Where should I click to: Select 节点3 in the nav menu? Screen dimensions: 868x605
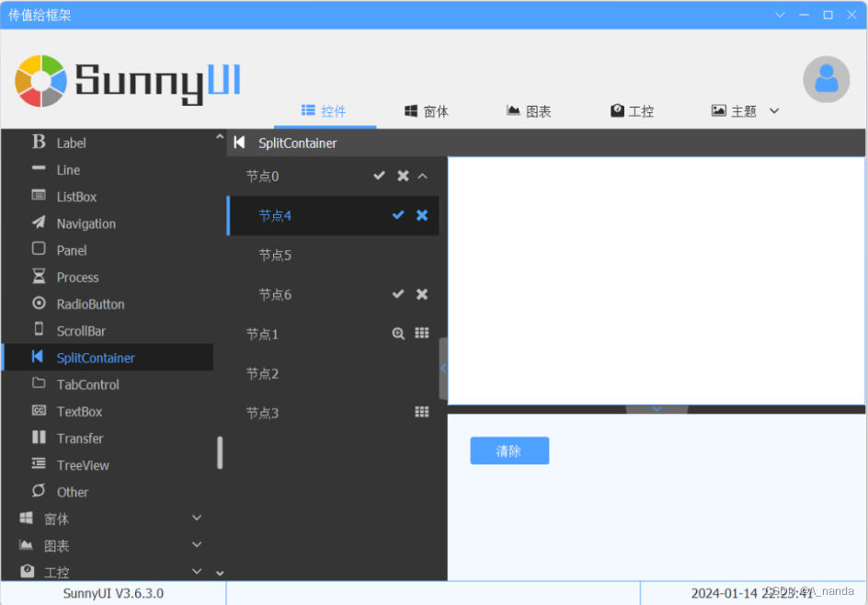click(x=333, y=412)
